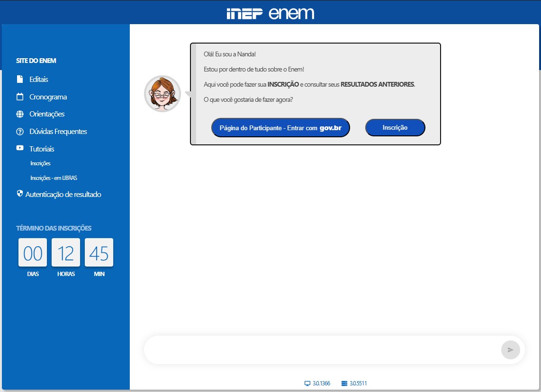Click the text 'O que você gostaria de fazer agora?'
This screenshot has height=392, width=541.
(x=248, y=99)
